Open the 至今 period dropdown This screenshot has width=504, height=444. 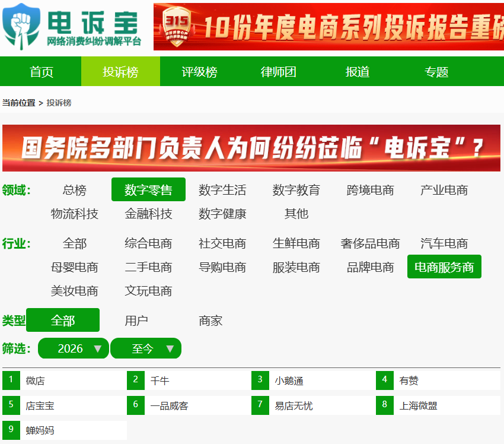point(146,348)
